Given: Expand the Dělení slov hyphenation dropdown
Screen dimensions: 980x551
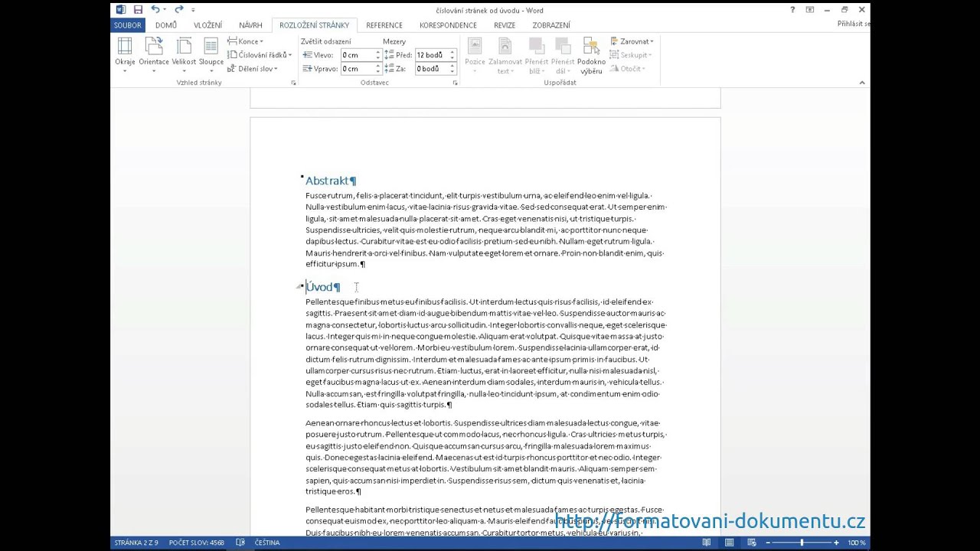Looking at the screenshot, I should (x=252, y=69).
